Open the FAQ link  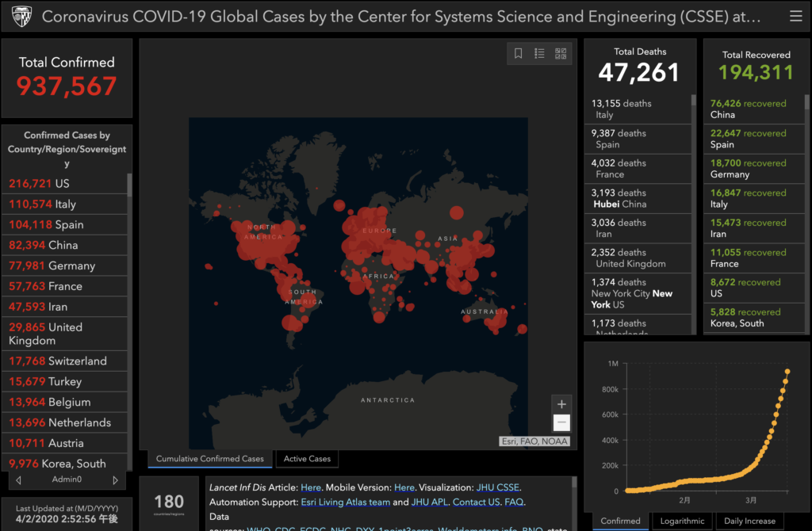(x=514, y=502)
